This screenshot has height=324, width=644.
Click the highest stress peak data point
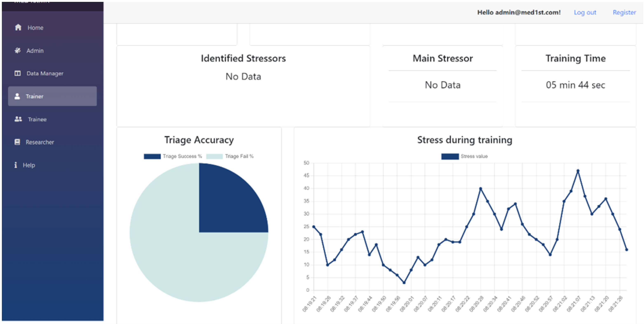click(x=578, y=171)
